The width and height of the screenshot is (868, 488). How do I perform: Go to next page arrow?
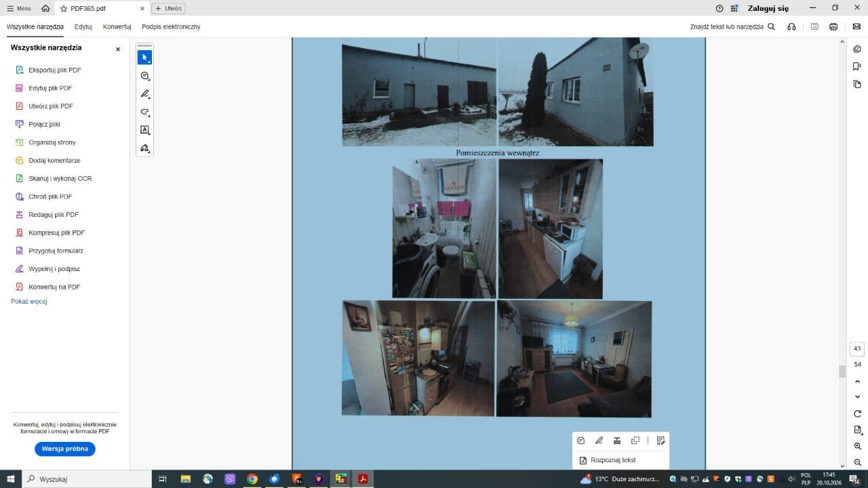[858, 396]
